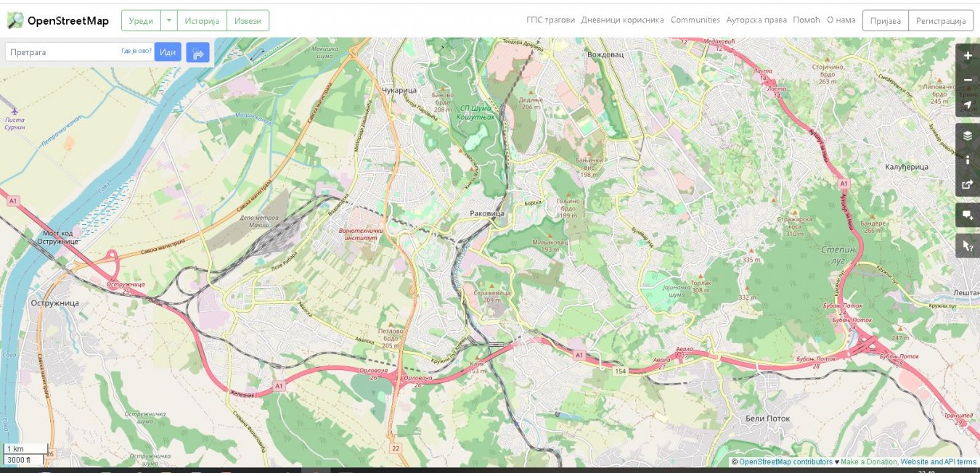This screenshot has height=473, width=980.
Task: Open the map key info icon
Action: point(967,160)
